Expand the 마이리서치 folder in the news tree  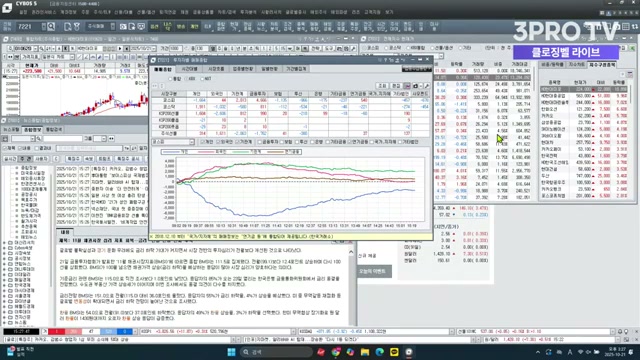(4, 242)
